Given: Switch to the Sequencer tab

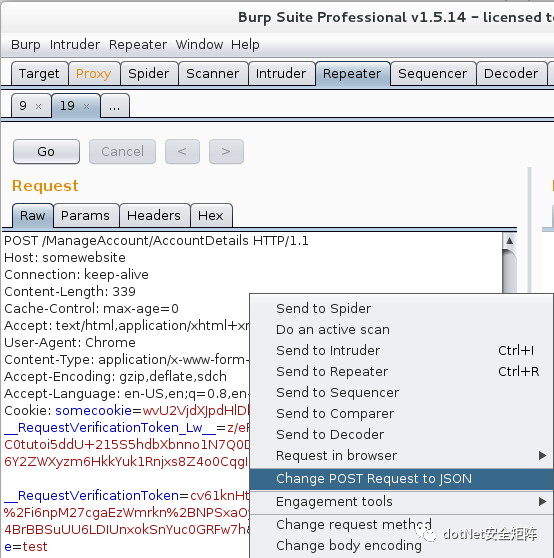Looking at the screenshot, I should 433,74.
